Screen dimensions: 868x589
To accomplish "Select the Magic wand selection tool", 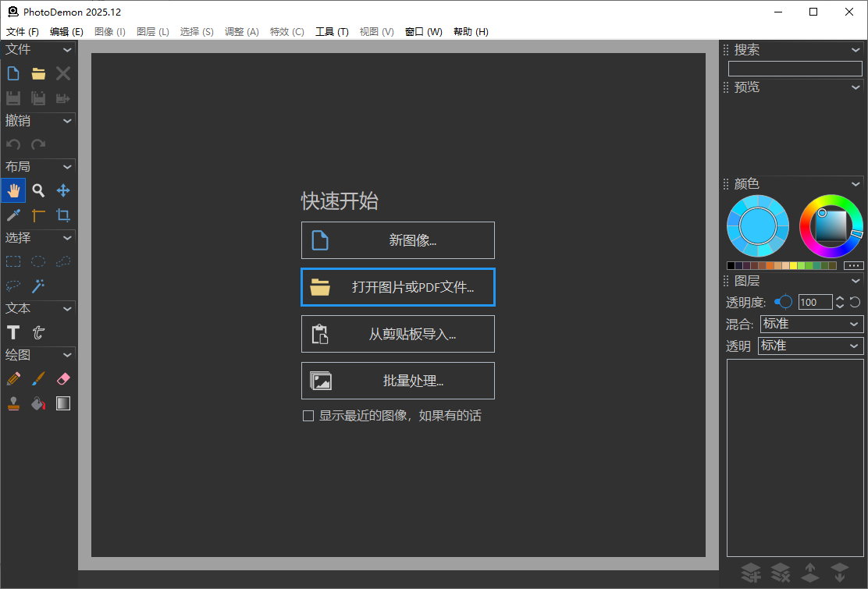I will (x=38, y=286).
